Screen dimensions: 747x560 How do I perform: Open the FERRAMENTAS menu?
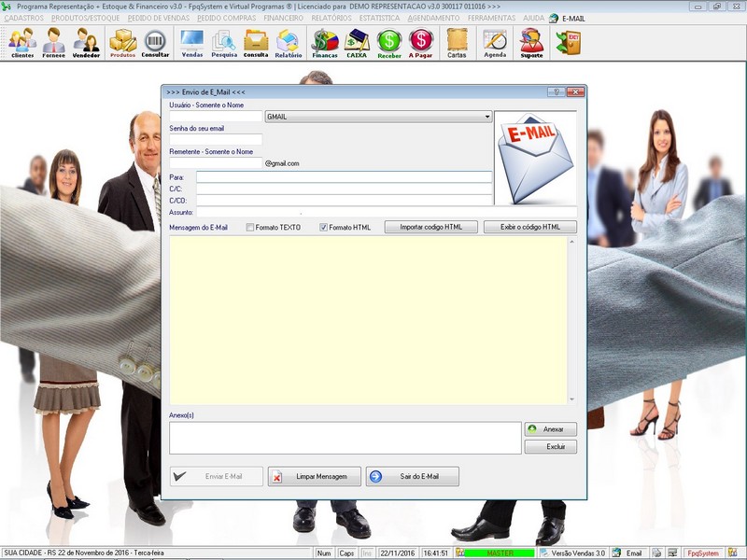pos(491,18)
